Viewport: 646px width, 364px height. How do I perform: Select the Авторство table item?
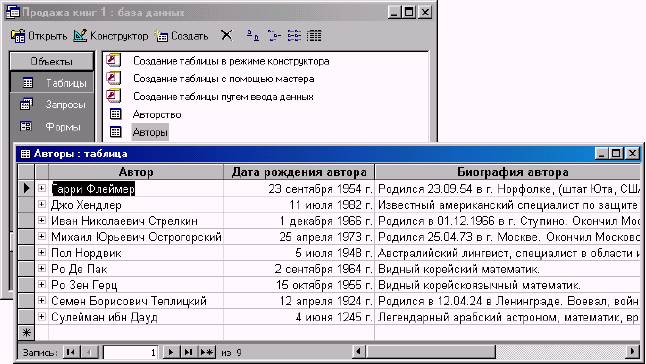coord(157,114)
